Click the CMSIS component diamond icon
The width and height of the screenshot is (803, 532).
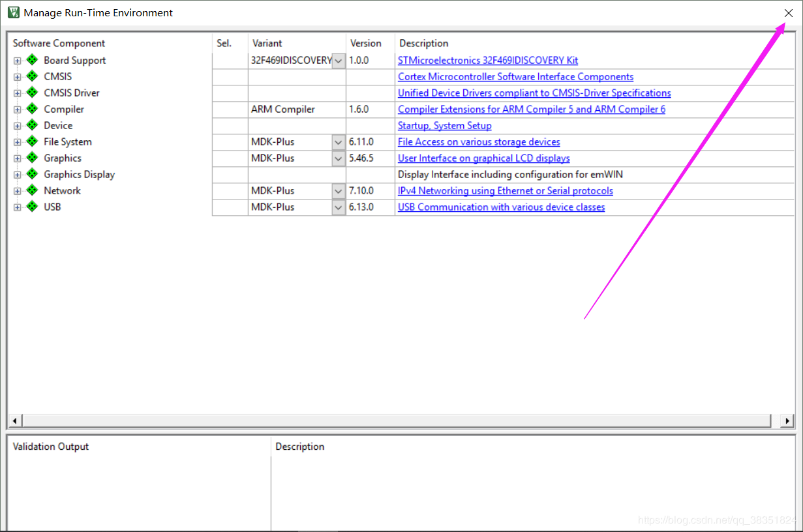32,76
